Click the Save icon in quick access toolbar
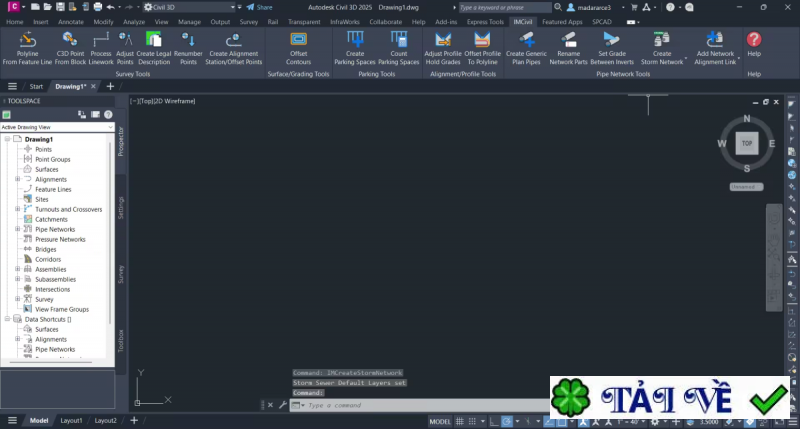800x429 pixels. 60,7
